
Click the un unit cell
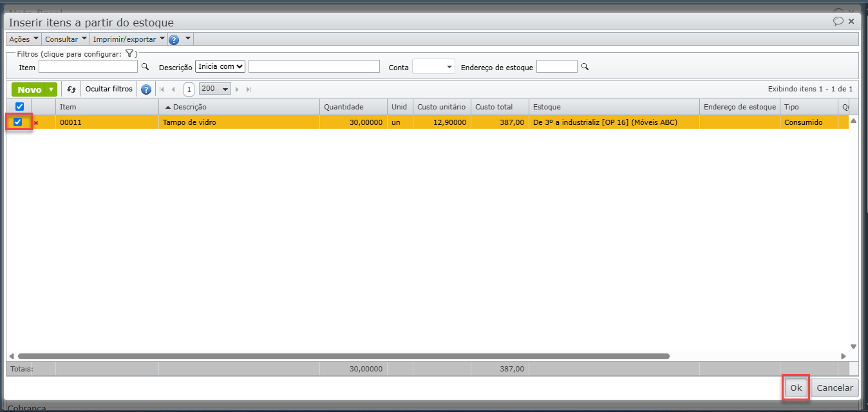pyautogui.click(x=400, y=122)
